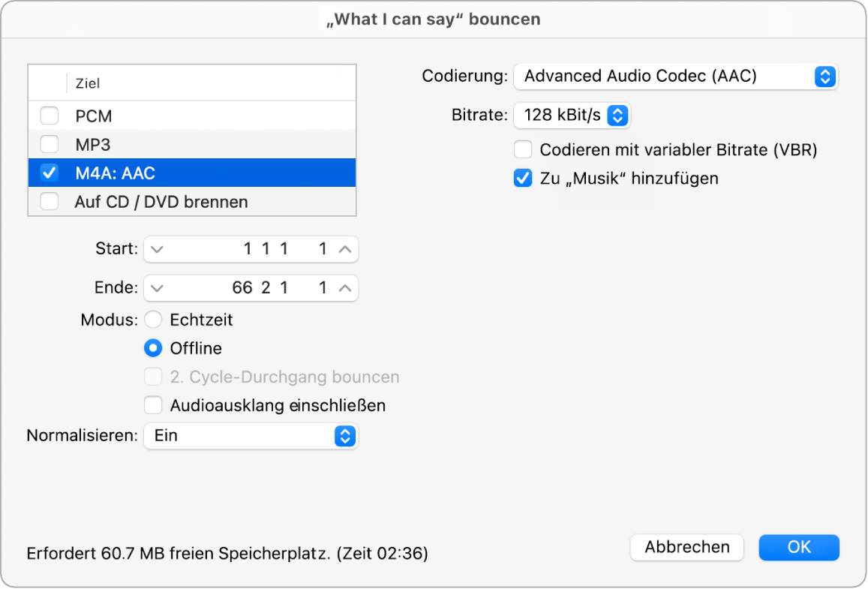Viewport: 868px width, 589px height.
Task: Click the Abbrechen button
Action: point(686,548)
